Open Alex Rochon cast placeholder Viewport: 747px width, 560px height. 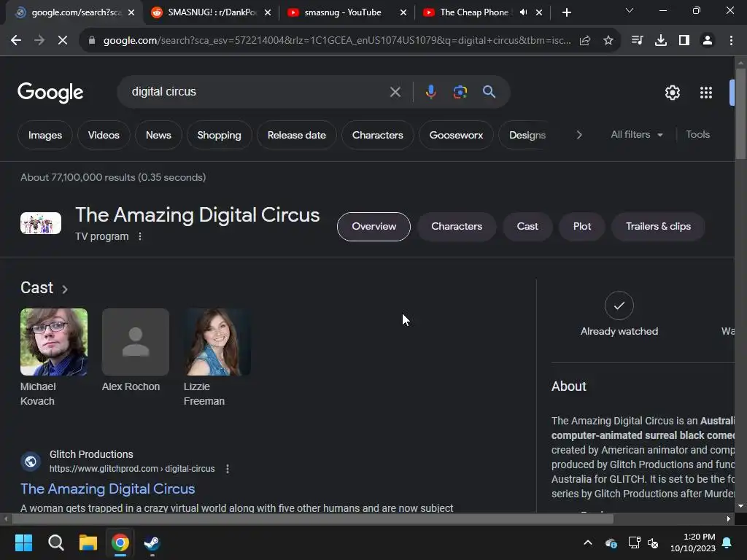(x=135, y=342)
